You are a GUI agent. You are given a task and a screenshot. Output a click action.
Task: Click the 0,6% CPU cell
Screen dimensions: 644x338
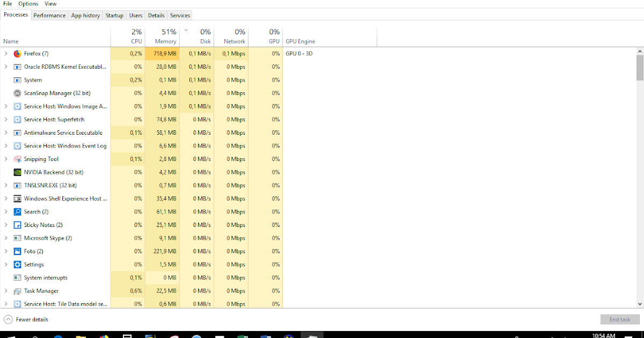[128, 291]
